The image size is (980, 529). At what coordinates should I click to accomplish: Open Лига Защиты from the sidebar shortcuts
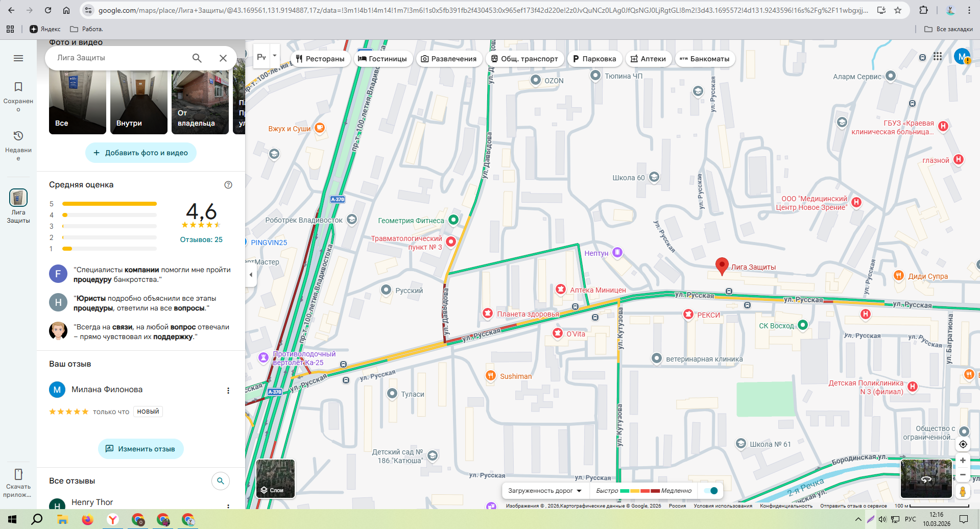click(x=18, y=206)
